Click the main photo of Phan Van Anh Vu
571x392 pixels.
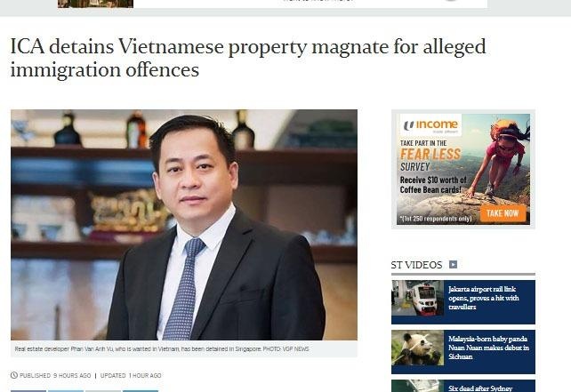pos(184,225)
